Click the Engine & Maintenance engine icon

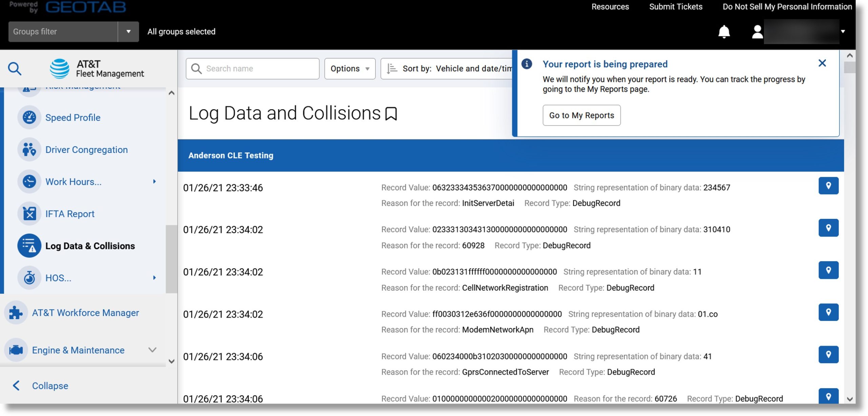click(x=16, y=350)
